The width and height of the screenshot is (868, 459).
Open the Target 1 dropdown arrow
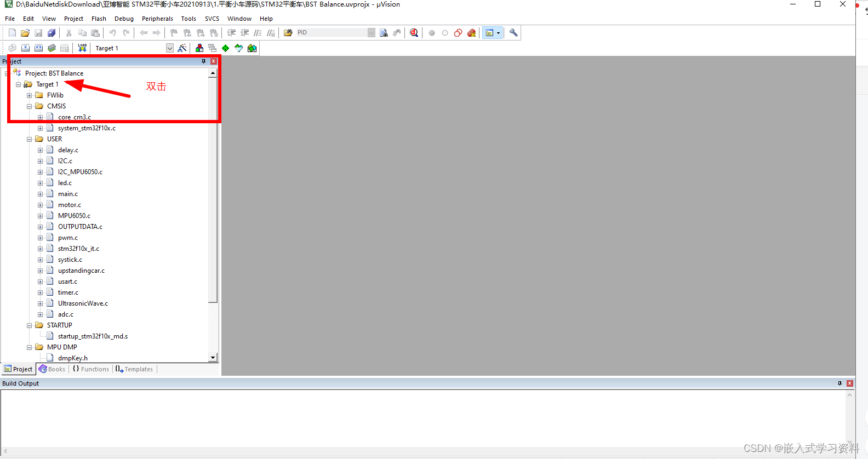click(170, 48)
